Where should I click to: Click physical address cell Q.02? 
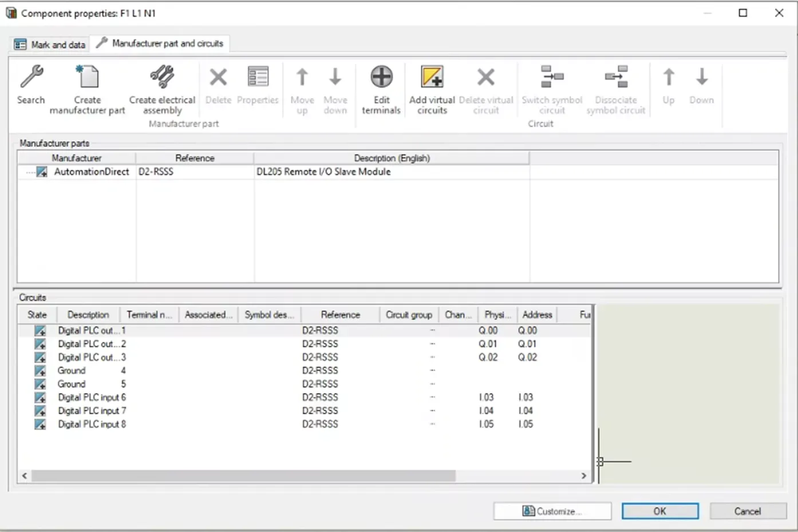[x=488, y=358]
